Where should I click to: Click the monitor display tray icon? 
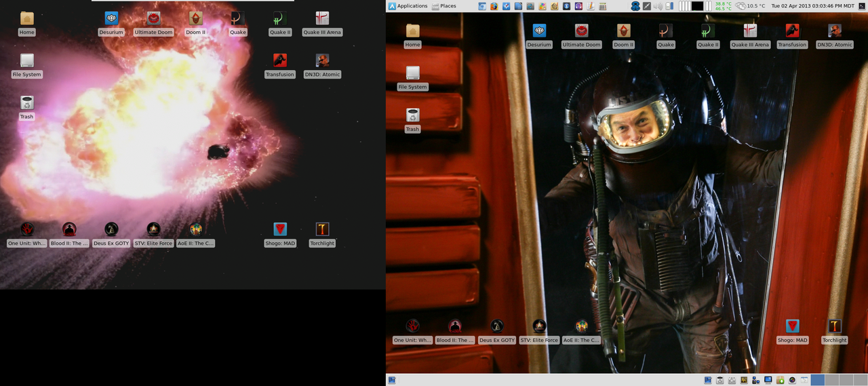click(768, 380)
